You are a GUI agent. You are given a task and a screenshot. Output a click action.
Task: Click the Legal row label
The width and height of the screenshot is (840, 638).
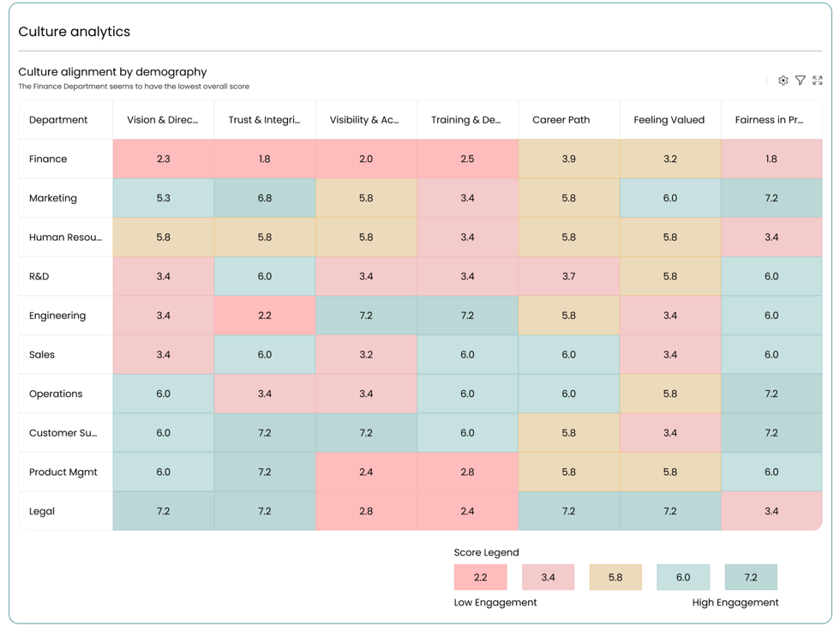42,511
